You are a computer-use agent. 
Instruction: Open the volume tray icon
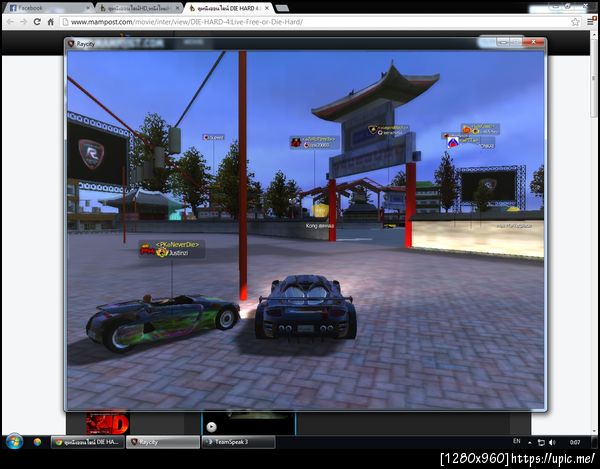552,443
